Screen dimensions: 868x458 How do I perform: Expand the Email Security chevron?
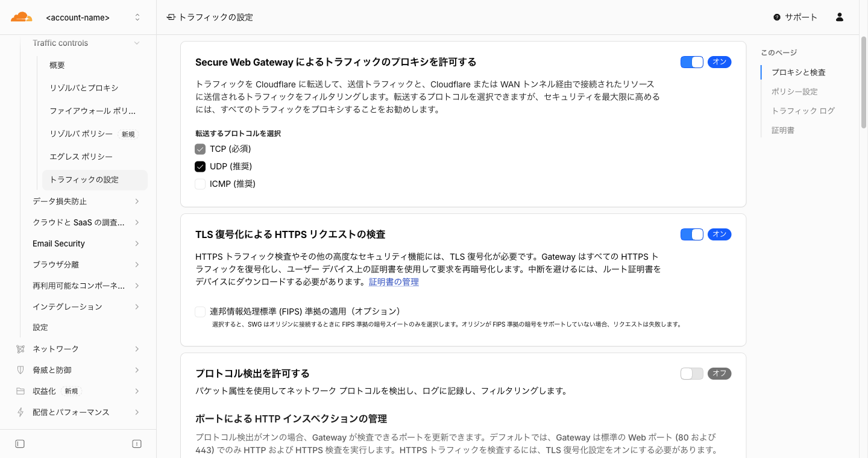(x=137, y=243)
